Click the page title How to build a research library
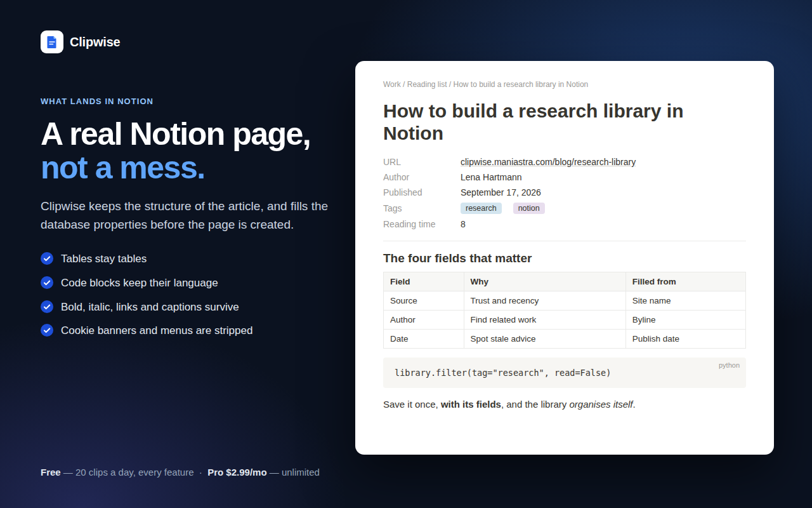The width and height of the screenshot is (812, 508). coord(533,122)
